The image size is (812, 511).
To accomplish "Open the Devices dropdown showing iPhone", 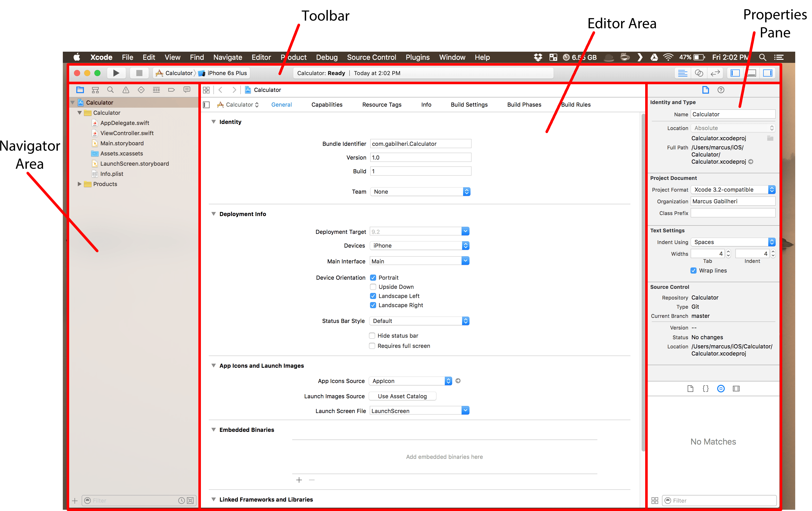I will click(419, 245).
